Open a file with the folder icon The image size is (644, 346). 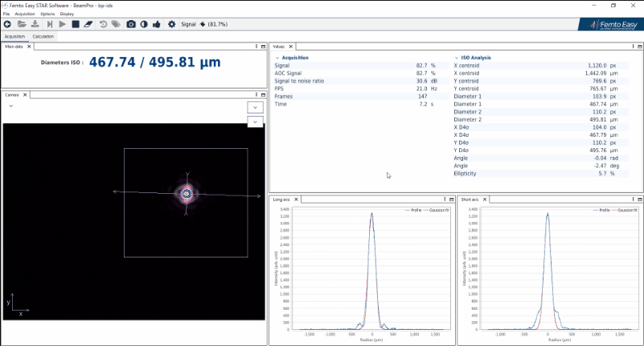coord(23,25)
